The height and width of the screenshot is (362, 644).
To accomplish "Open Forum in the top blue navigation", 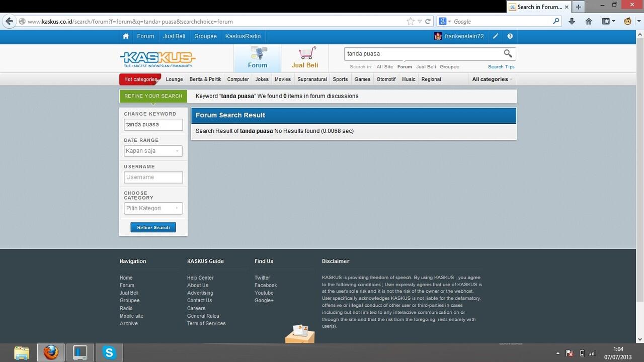I will 145,36.
